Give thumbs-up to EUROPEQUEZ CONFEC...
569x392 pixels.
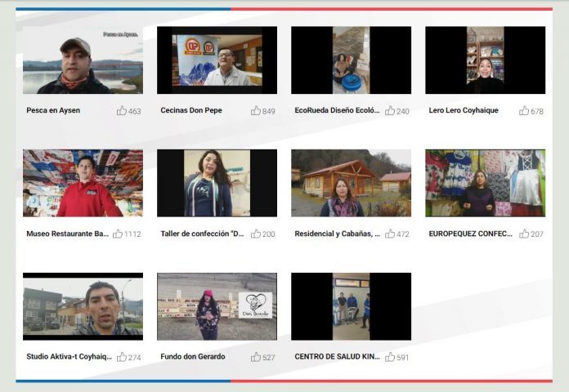(524, 234)
